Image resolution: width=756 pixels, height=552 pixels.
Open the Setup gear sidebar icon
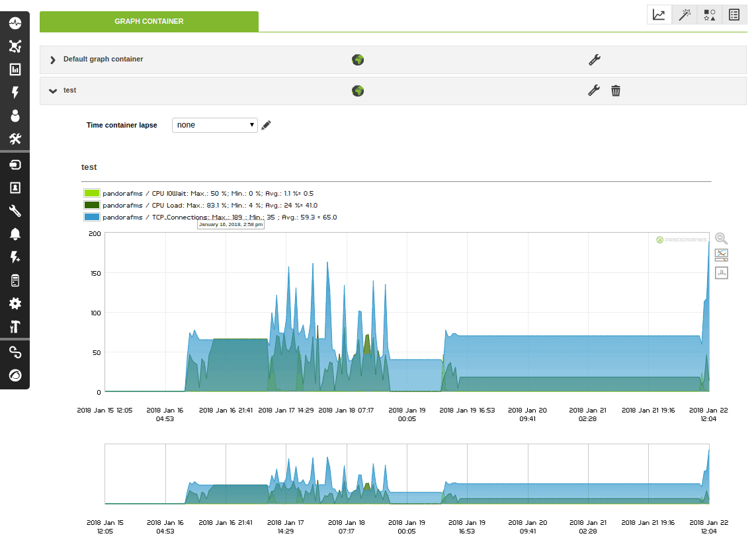point(15,303)
